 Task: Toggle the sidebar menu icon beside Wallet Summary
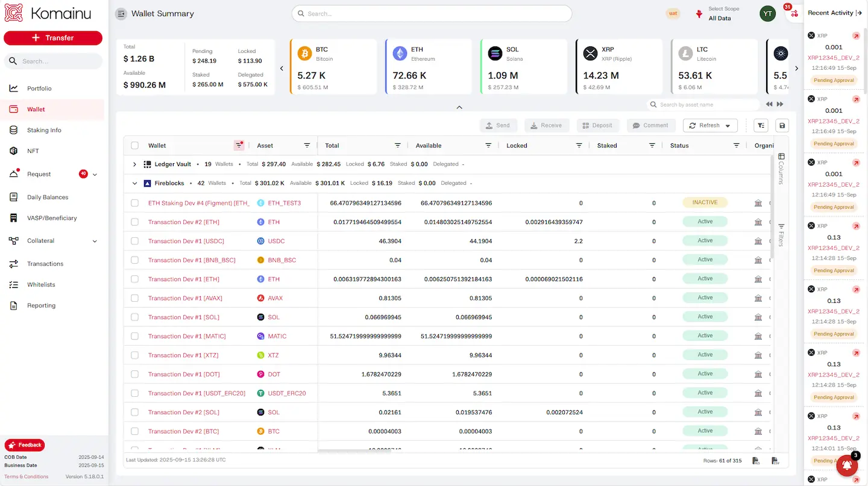pyautogui.click(x=121, y=14)
